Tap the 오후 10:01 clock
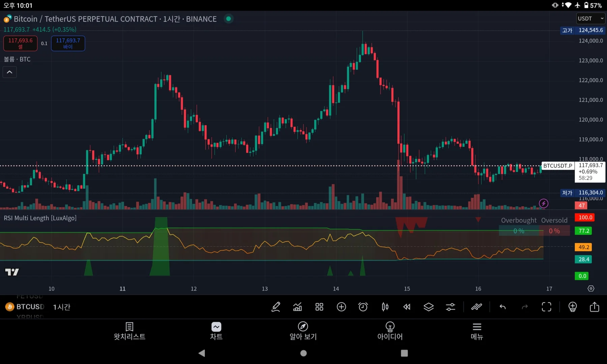This screenshot has height=364, width=607. tap(18, 5)
